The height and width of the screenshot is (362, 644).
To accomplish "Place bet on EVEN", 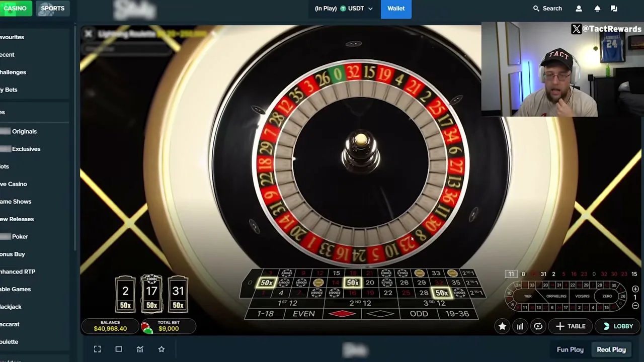I will (303, 314).
